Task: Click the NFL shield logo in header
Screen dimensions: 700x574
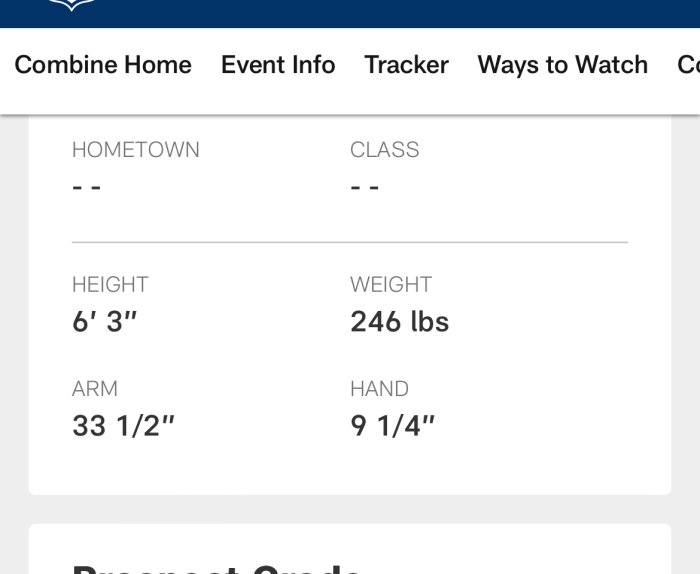Action: 71,5
